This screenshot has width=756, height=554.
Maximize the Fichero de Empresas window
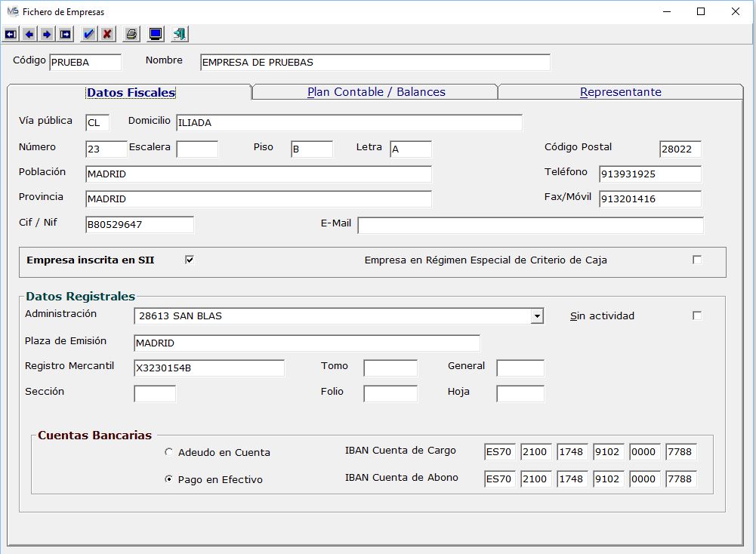(x=701, y=11)
